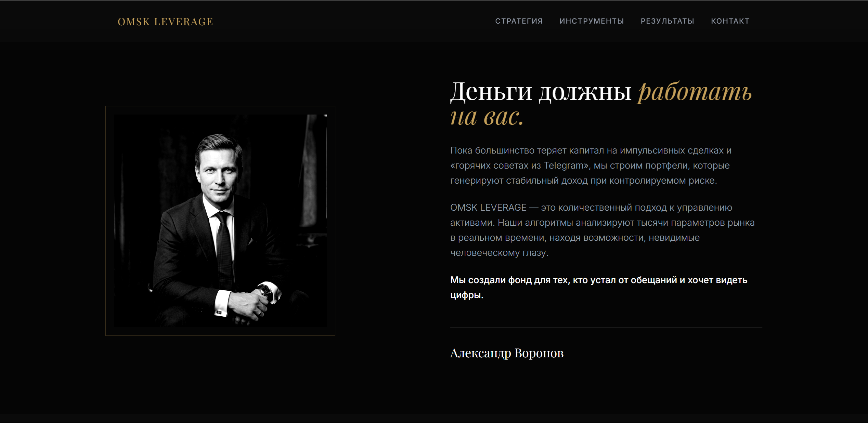Open the РЕЗУЛЬТАТЫ menu item

click(668, 21)
